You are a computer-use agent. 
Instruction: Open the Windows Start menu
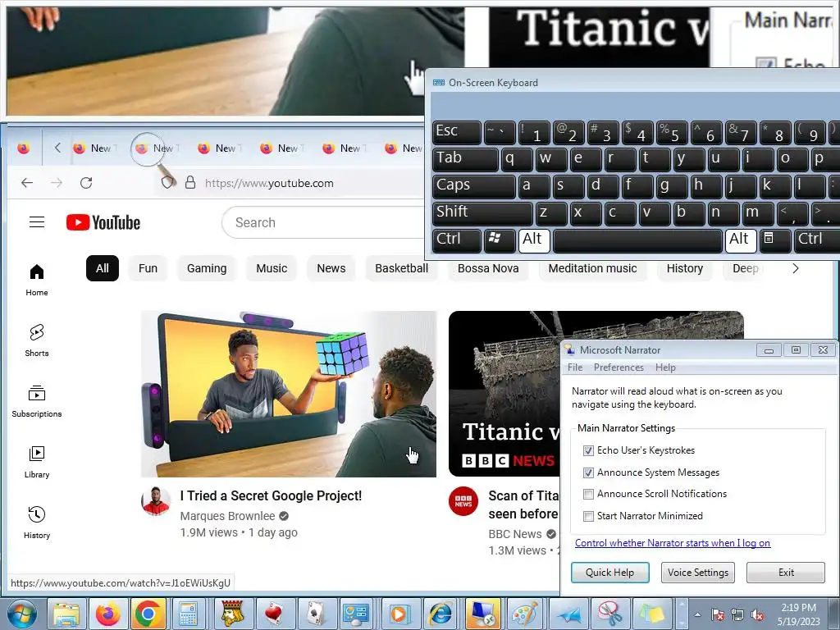21,614
